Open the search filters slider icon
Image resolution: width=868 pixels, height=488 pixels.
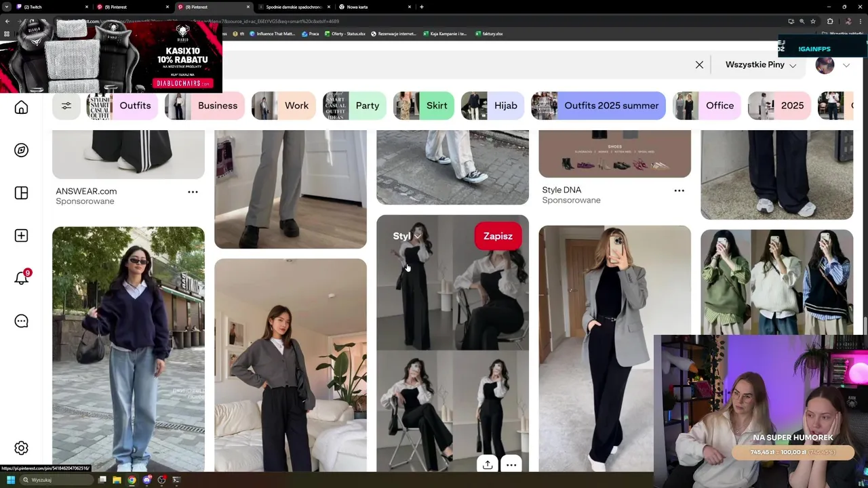66,106
